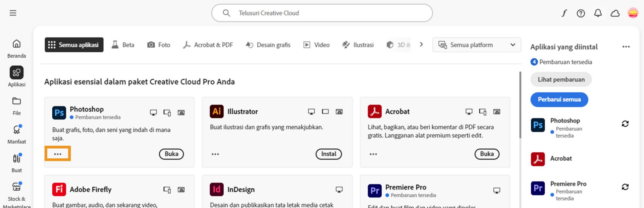This screenshot has width=644, height=208.
Task: Open File in the sidebar
Action: (16, 106)
